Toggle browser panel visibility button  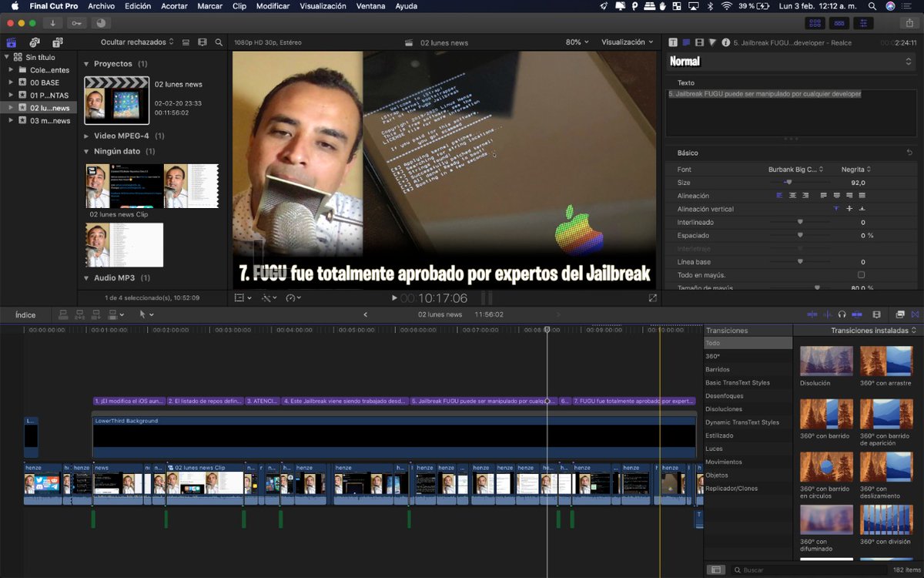[x=814, y=23]
